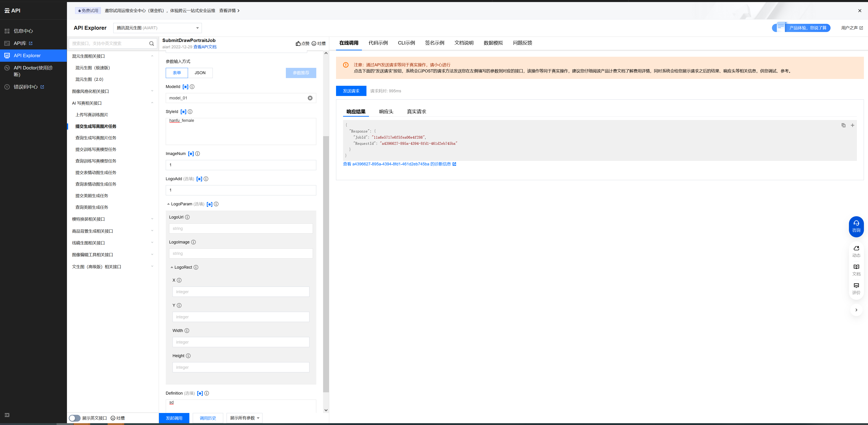Screen dimensions: 868x425
Task: Click the ModelId bracket-star marker icon
Action: (185, 87)
